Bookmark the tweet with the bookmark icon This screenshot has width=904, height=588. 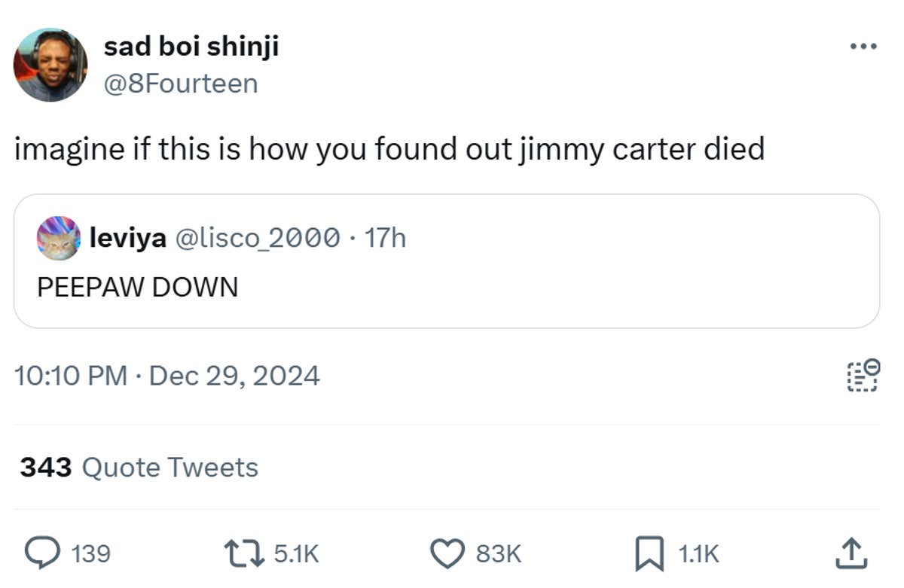(649, 553)
